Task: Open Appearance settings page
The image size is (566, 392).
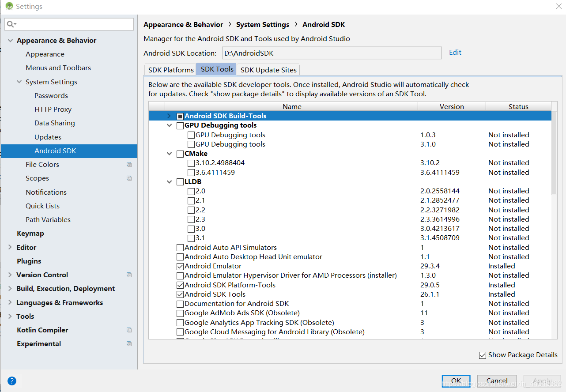Action: tap(45, 54)
